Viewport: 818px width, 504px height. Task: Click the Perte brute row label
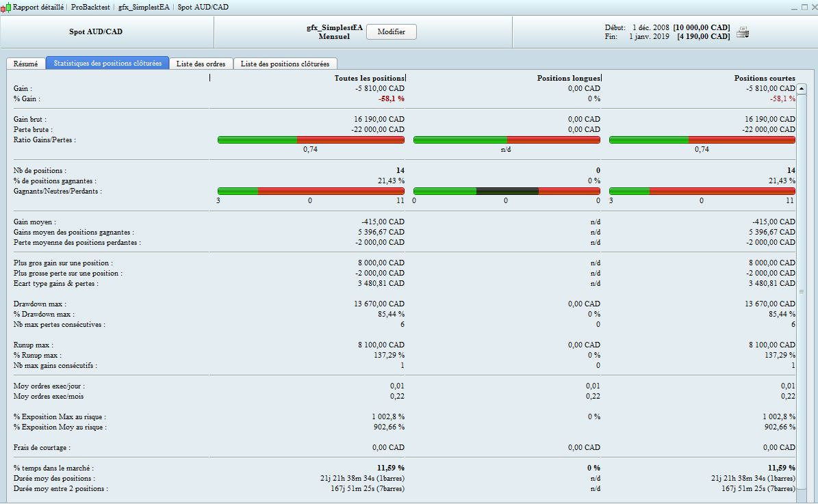coord(33,130)
